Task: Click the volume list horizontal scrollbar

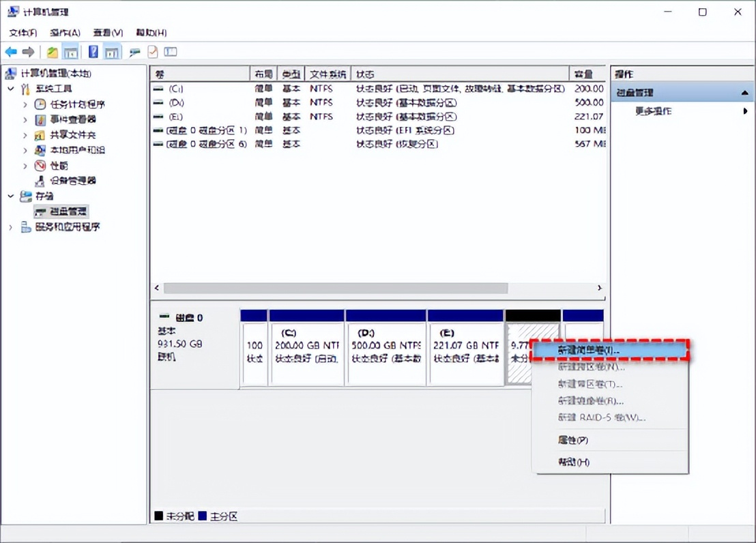Action: (x=335, y=289)
